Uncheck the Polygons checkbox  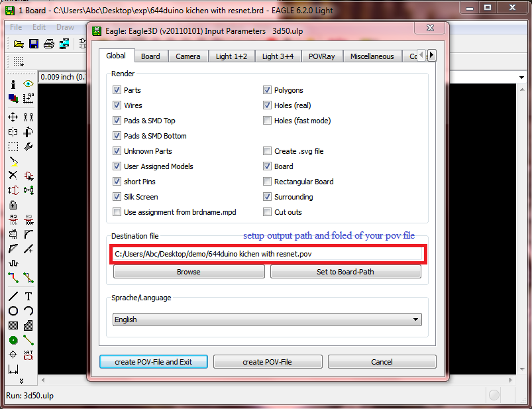268,90
